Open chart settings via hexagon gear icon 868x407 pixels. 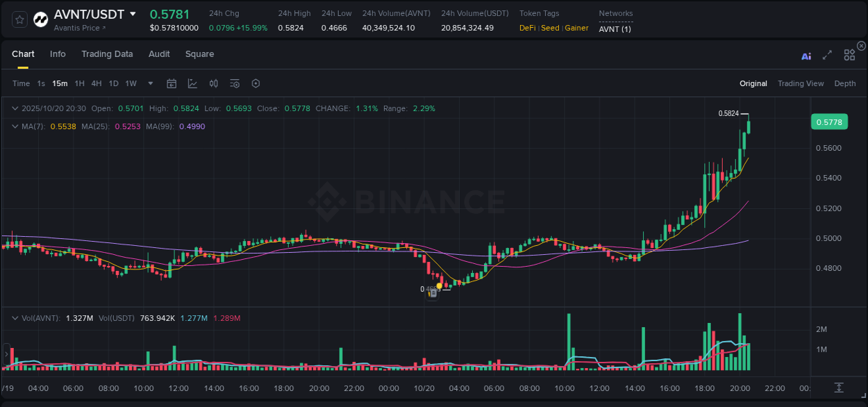pyautogui.click(x=256, y=83)
